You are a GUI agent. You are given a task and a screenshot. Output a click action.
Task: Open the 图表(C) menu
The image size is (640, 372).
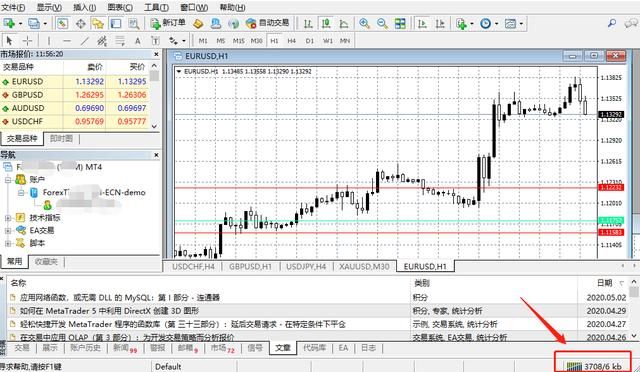[x=120, y=7]
